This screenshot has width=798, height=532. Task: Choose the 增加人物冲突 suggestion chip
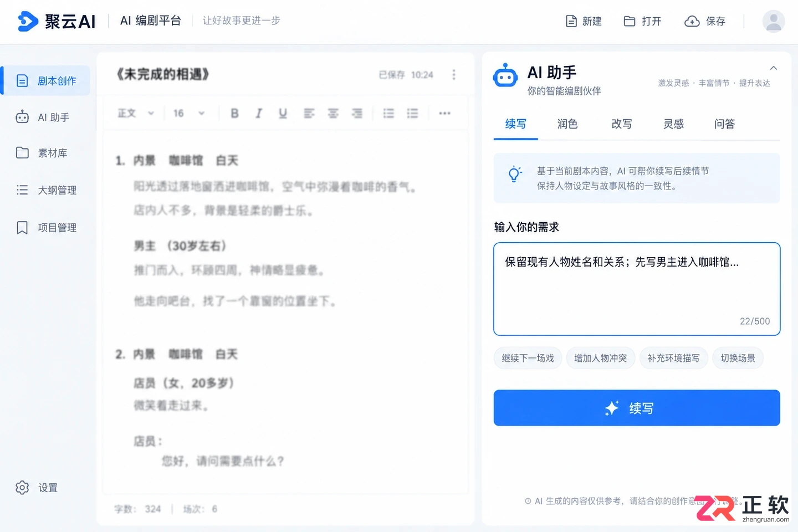[x=601, y=358]
